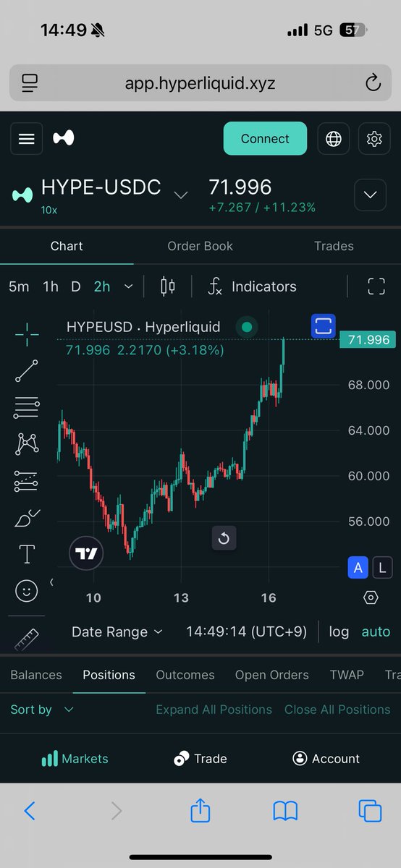The height and width of the screenshot is (868, 401).
Task: Toggle auto scale
Action: tap(376, 631)
